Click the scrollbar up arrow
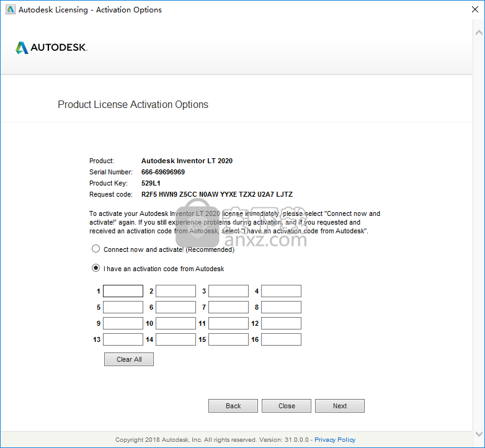Image resolution: width=485 pixels, height=448 pixels. [479, 32]
